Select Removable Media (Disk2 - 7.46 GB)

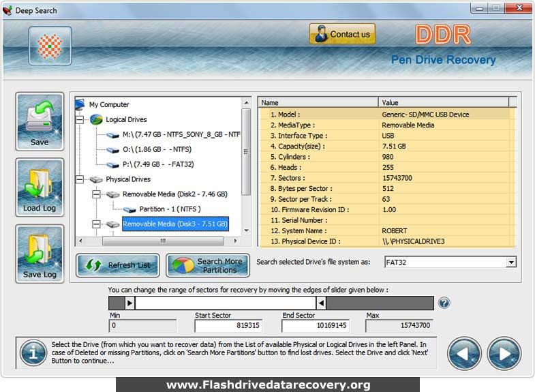coord(175,194)
